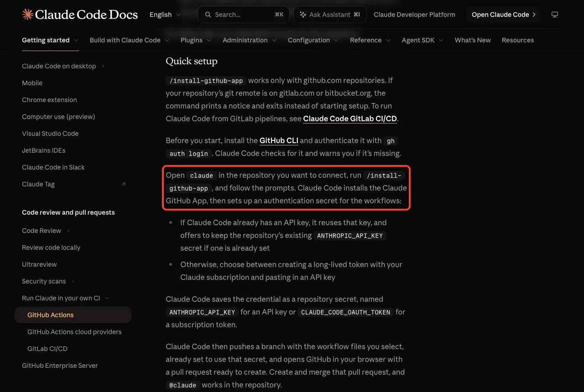
Task: Expand the Build with Claude Code menu
Action: (130, 40)
